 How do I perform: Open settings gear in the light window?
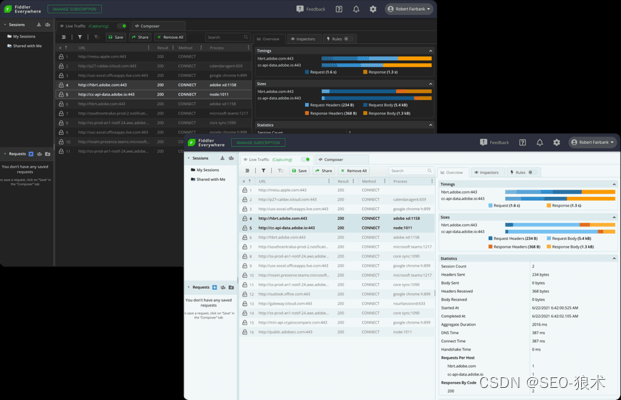[557, 143]
